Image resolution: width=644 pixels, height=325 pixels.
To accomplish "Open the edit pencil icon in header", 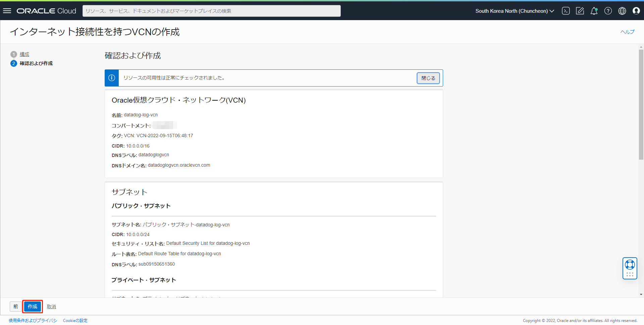I will point(580,11).
